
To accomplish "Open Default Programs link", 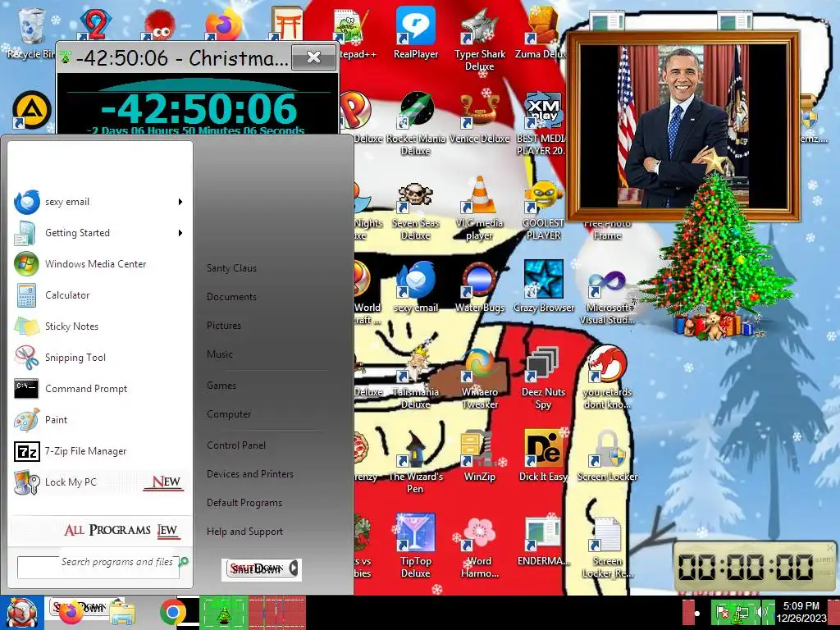I will coord(244,503).
